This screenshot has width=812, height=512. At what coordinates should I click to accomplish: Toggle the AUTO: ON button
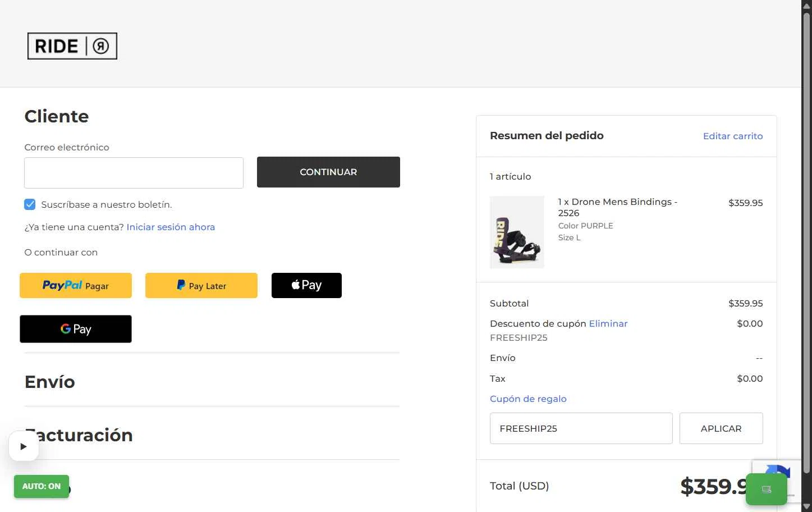click(x=42, y=486)
